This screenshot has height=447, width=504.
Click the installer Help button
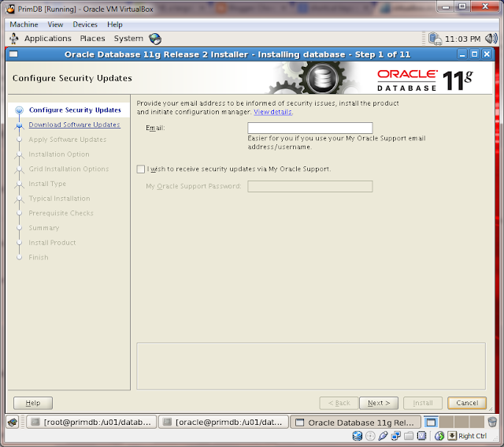(x=33, y=403)
